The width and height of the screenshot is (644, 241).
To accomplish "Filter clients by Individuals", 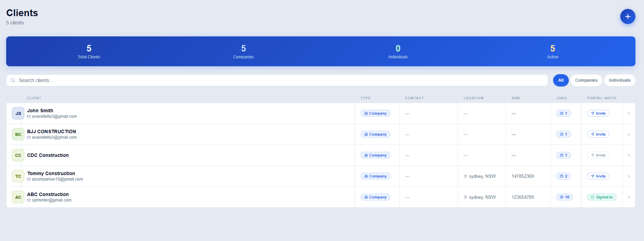I will [x=620, y=80].
